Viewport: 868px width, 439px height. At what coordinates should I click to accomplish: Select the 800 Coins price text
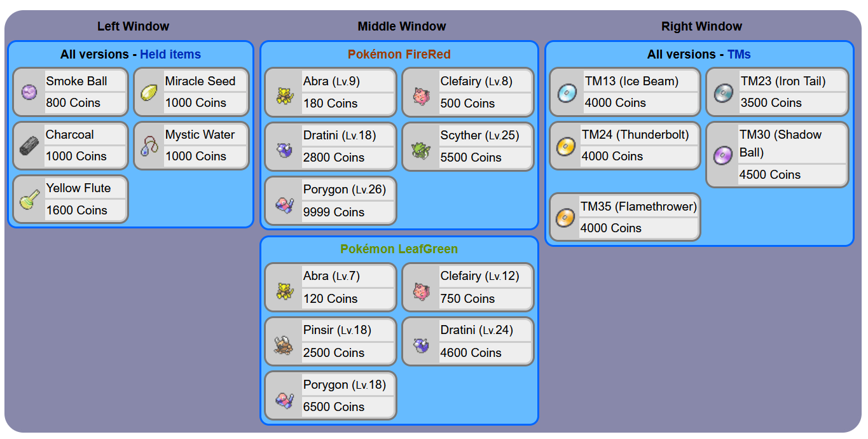coord(73,102)
